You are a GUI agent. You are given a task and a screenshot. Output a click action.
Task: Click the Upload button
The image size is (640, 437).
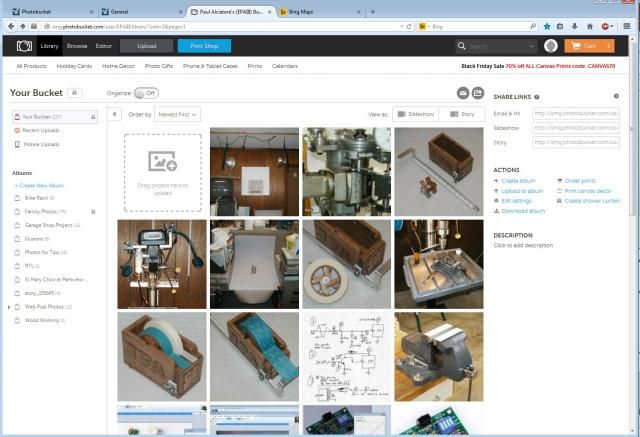(x=147, y=46)
